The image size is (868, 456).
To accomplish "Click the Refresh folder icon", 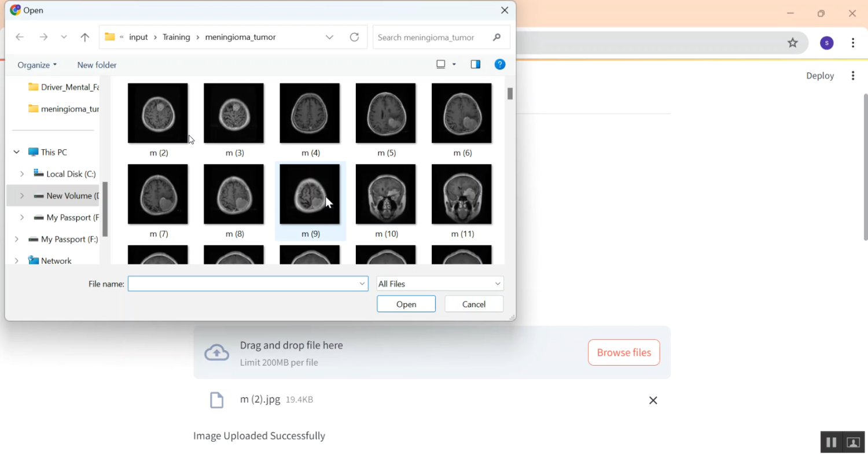I will [x=354, y=37].
